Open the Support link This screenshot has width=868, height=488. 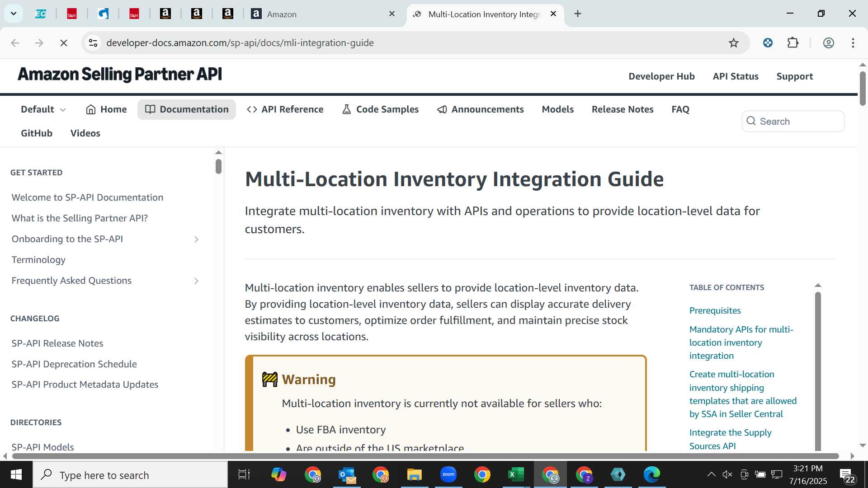click(x=795, y=76)
